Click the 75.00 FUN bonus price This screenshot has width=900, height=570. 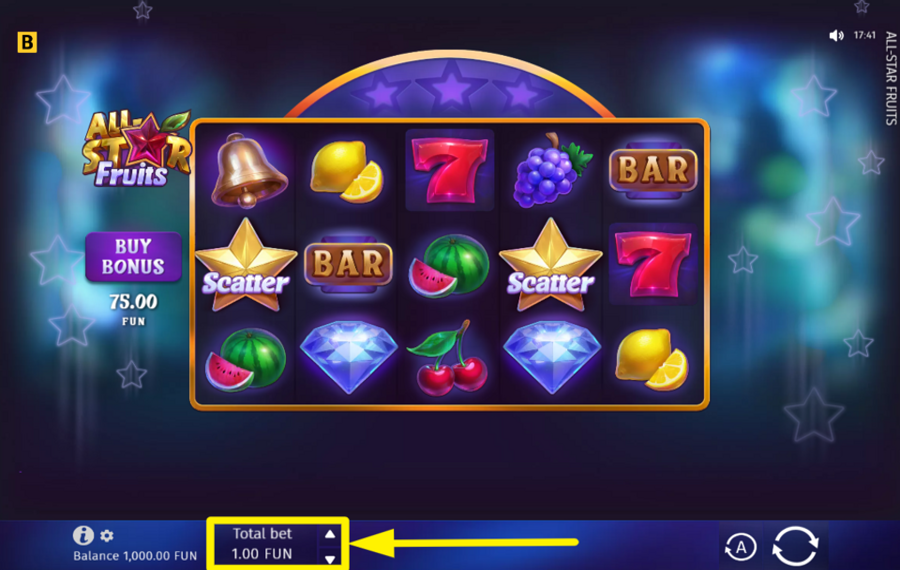point(133,309)
